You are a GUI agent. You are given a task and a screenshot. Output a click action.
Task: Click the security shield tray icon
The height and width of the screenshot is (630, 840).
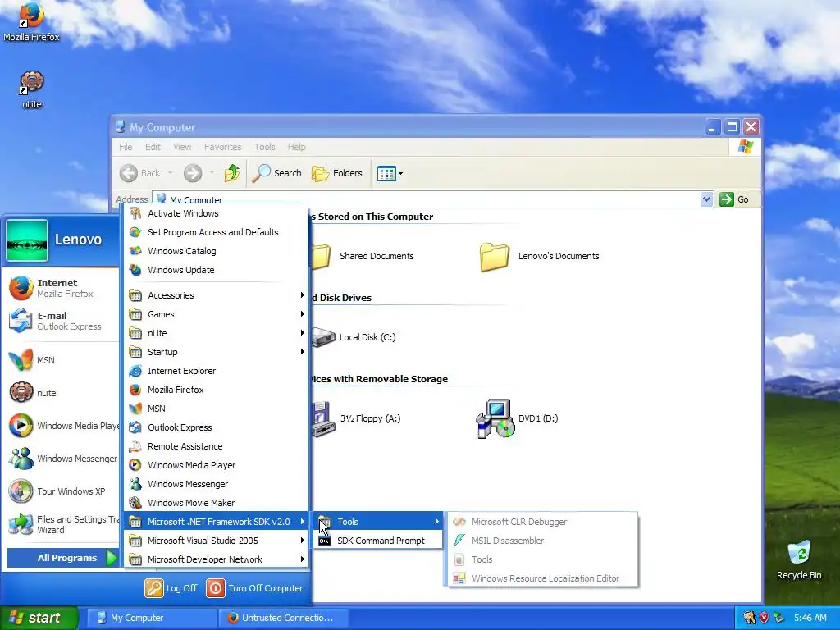(764, 618)
